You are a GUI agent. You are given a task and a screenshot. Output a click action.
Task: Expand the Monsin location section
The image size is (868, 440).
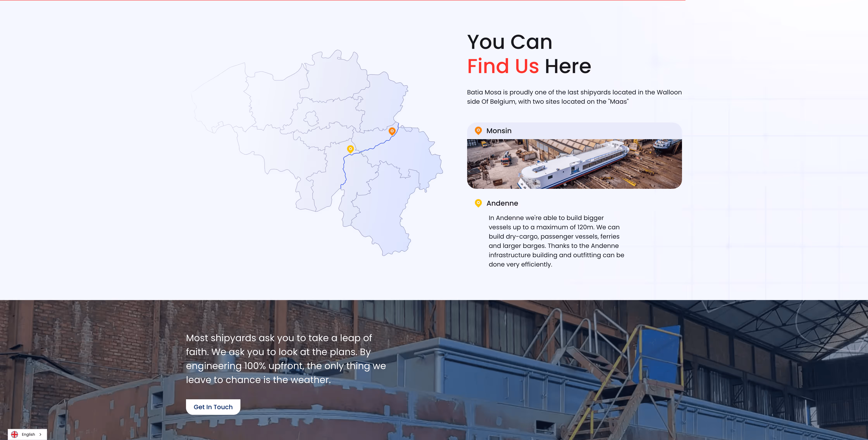(x=499, y=131)
